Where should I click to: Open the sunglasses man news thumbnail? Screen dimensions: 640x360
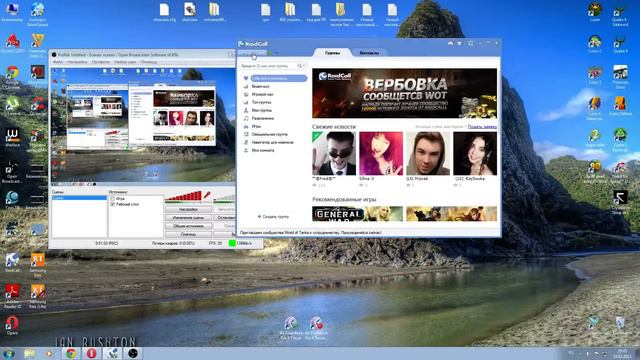(x=334, y=153)
